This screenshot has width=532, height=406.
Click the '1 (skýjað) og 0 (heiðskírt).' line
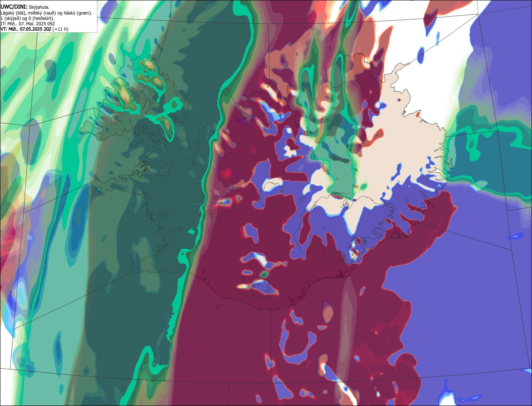(x=27, y=18)
